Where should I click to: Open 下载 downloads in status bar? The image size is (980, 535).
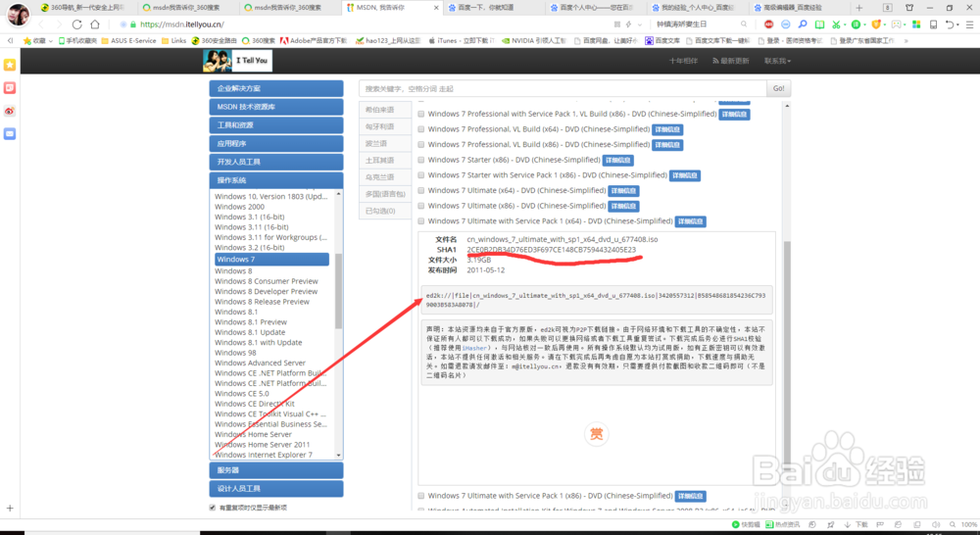857,524
